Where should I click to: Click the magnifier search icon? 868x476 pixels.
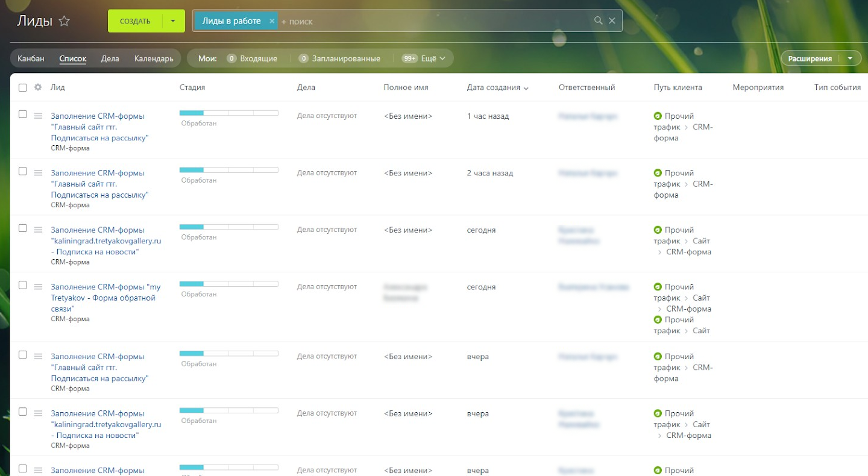point(598,20)
